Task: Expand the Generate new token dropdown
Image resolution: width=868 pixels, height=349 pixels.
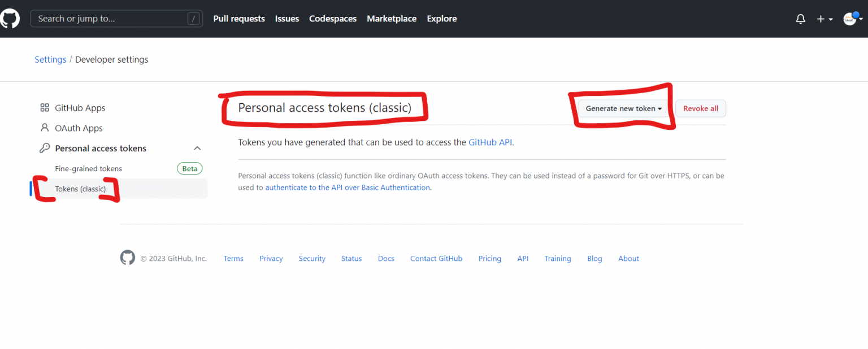Action: (623, 108)
